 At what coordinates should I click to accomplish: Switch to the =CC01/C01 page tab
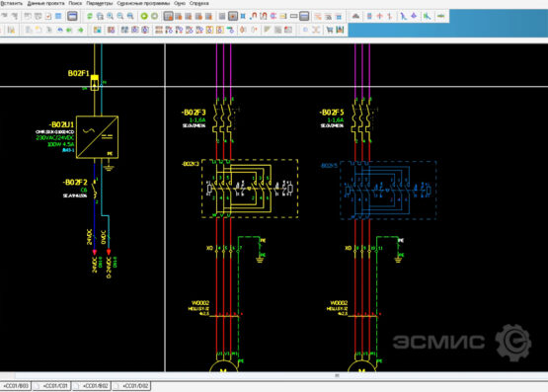(x=52, y=386)
